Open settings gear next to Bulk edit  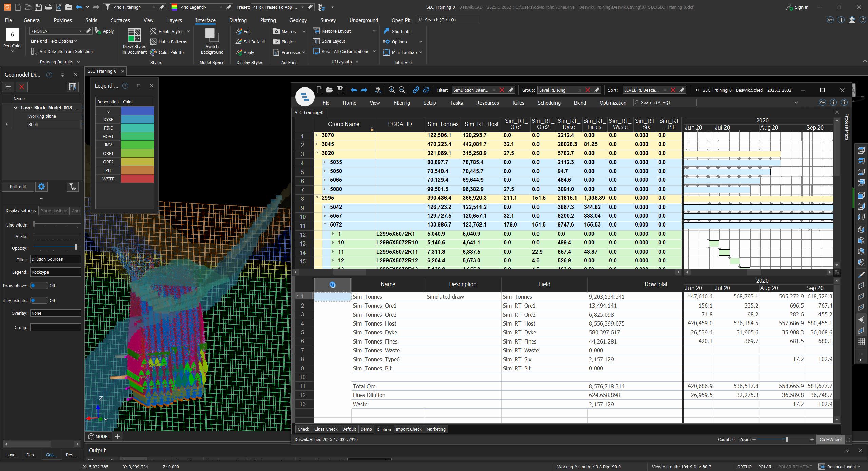pyautogui.click(x=41, y=187)
